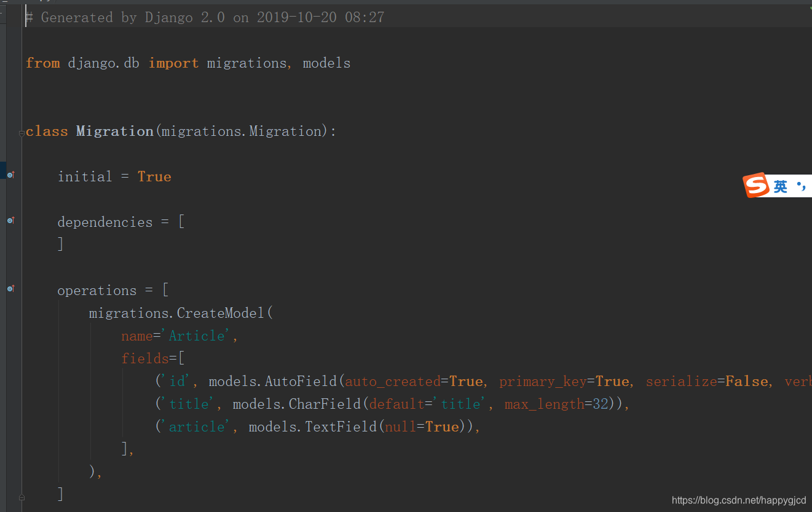
Task: Toggle Sogou punctuation mode next to '英'
Action: (800, 186)
